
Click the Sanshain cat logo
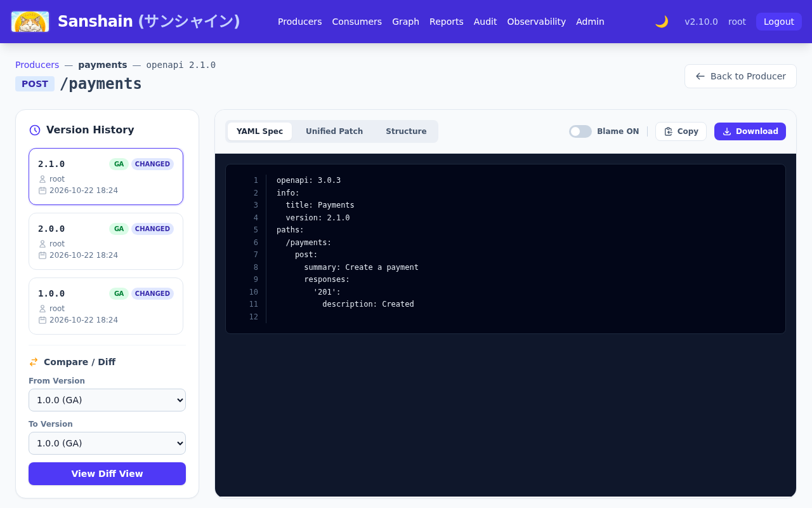(x=30, y=22)
